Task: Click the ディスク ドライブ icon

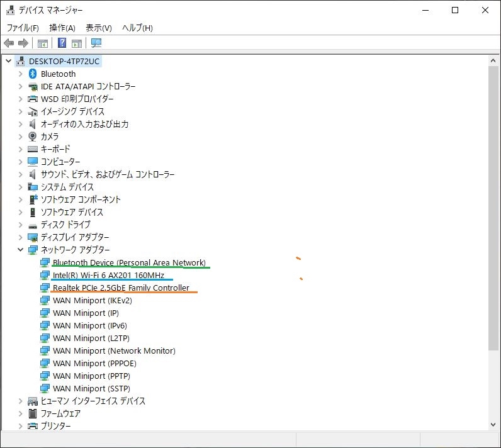Action: [32, 226]
